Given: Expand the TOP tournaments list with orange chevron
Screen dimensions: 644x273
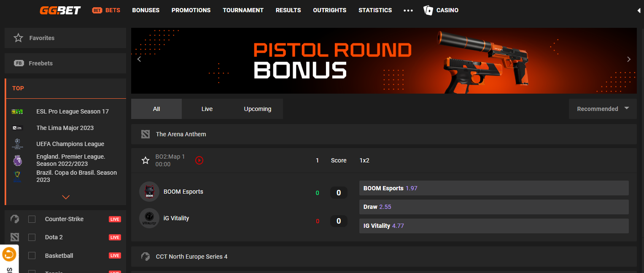Looking at the screenshot, I should tap(66, 197).
